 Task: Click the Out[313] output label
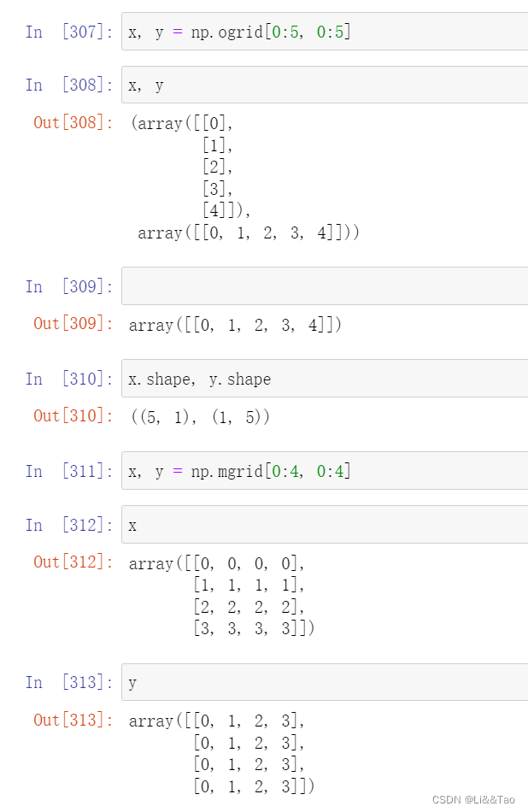73,721
